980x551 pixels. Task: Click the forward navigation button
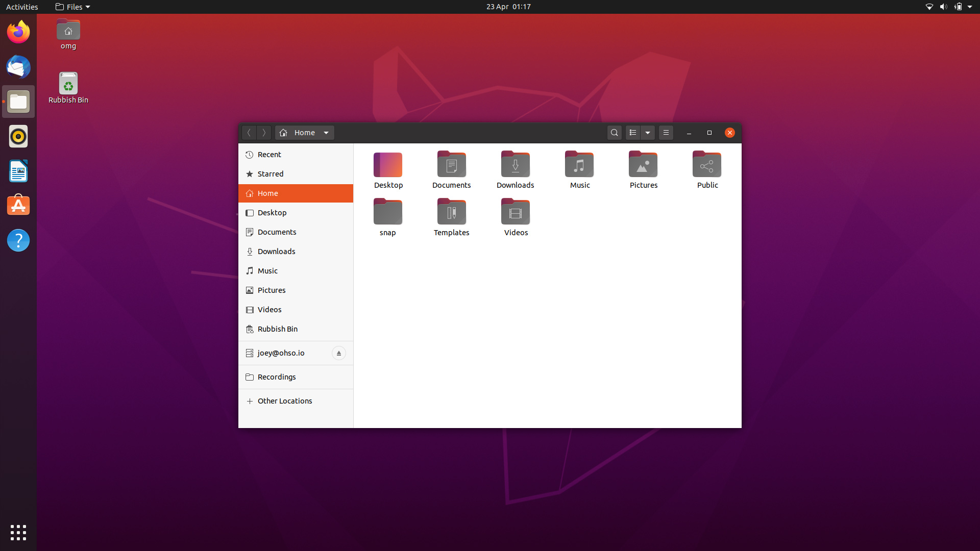tap(263, 133)
